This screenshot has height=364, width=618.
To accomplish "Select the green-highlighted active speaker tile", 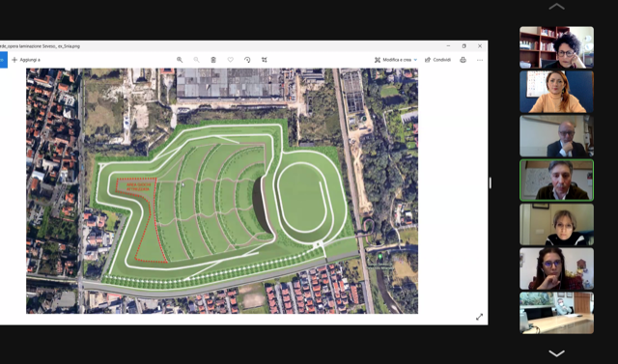I will click(556, 180).
